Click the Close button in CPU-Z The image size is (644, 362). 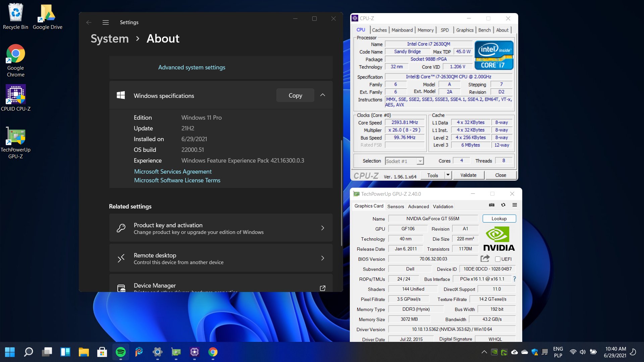(500, 175)
